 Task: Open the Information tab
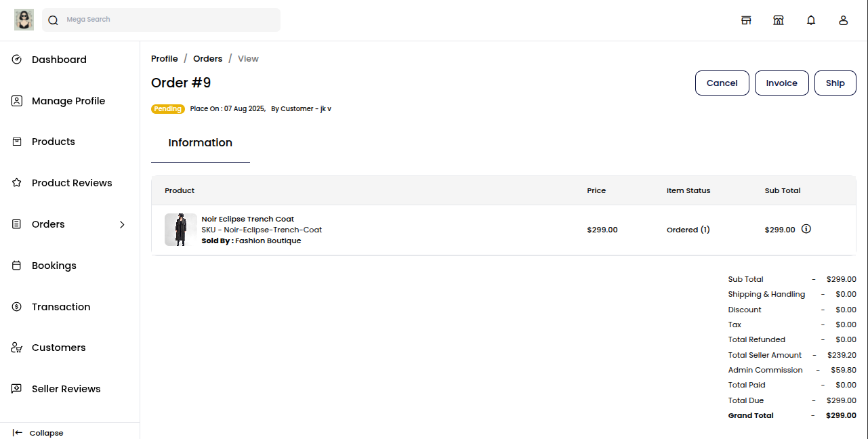click(x=201, y=143)
